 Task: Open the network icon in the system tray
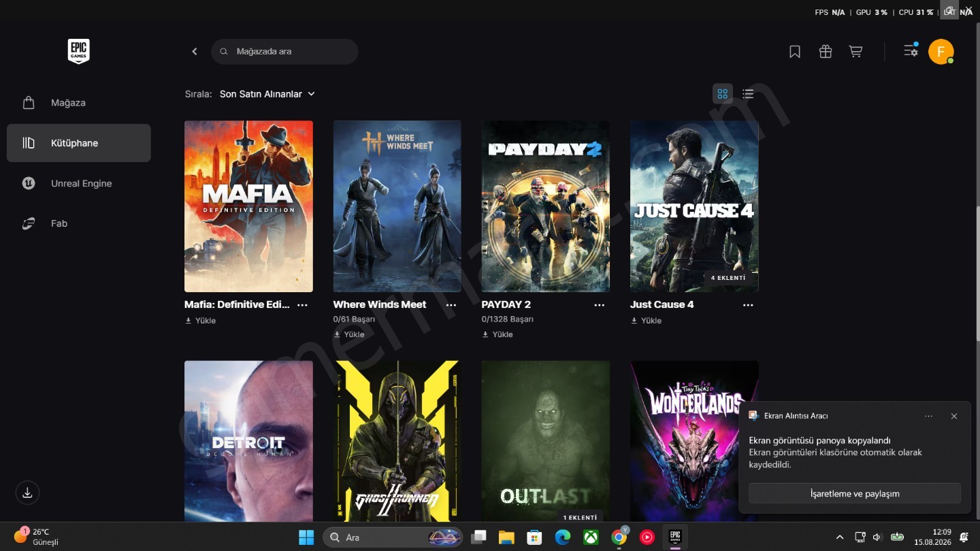(x=860, y=537)
